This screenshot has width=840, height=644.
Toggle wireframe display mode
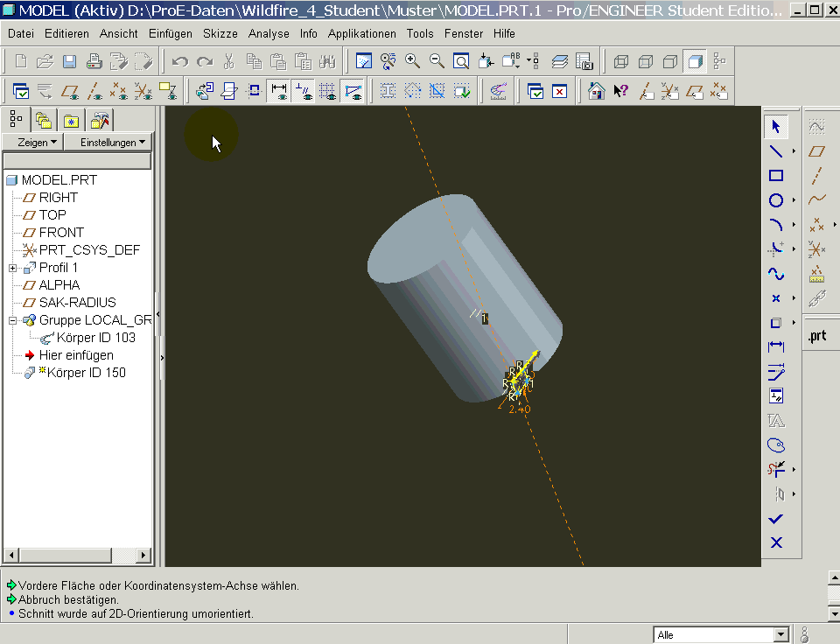point(621,61)
